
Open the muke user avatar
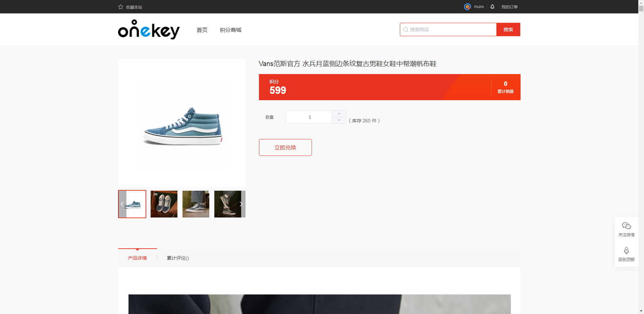468,7
